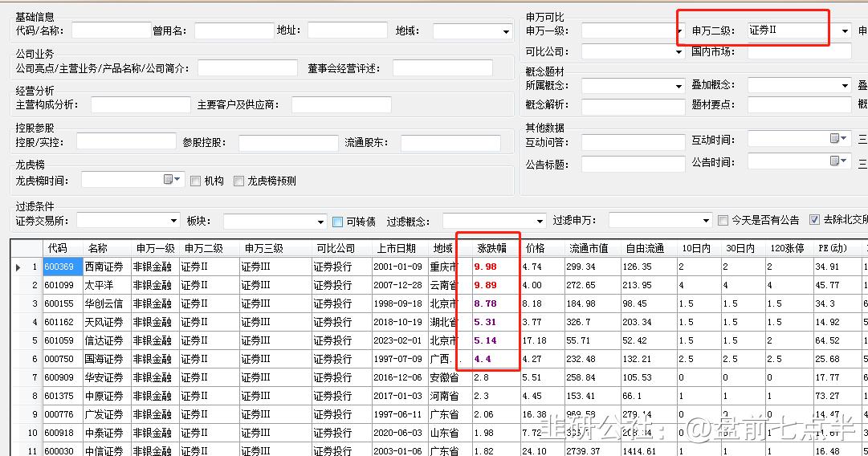Focus the 互动问答 text box
Screen dimensions: 868x456
(x=634, y=143)
